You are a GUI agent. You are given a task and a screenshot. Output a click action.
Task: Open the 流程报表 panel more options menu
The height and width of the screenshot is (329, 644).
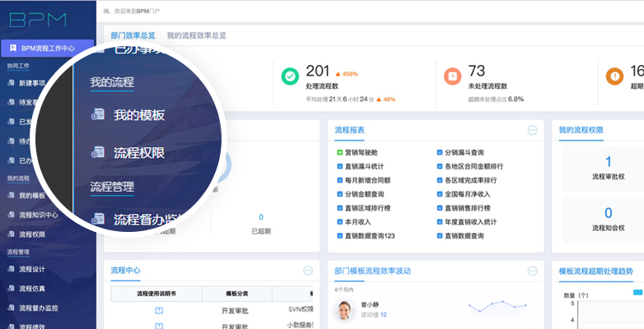click(x=532, y=130)
